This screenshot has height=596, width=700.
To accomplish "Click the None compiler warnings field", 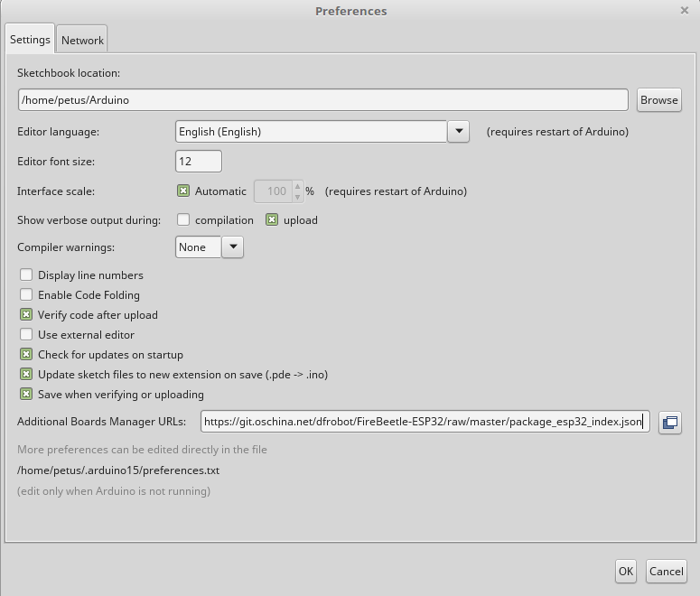I will pos(198,247).
